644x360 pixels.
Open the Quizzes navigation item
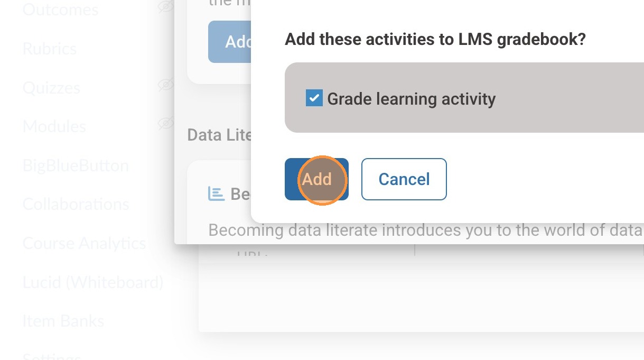point(51,88)
